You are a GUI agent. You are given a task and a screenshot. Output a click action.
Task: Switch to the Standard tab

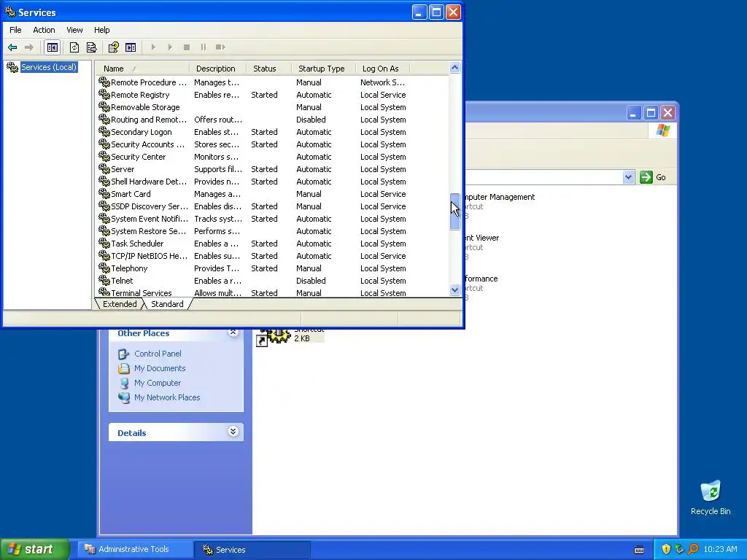click(167, 304)
